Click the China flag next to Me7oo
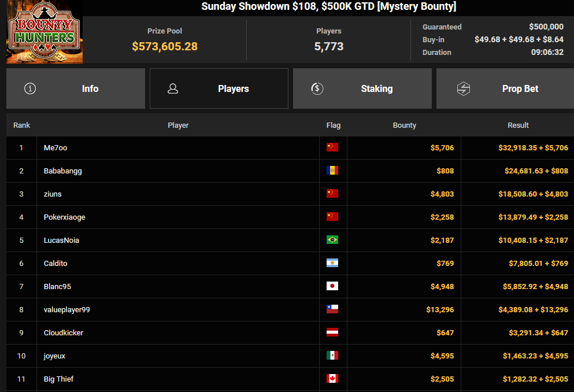This screenshot has height=392, width=574. 332,147
